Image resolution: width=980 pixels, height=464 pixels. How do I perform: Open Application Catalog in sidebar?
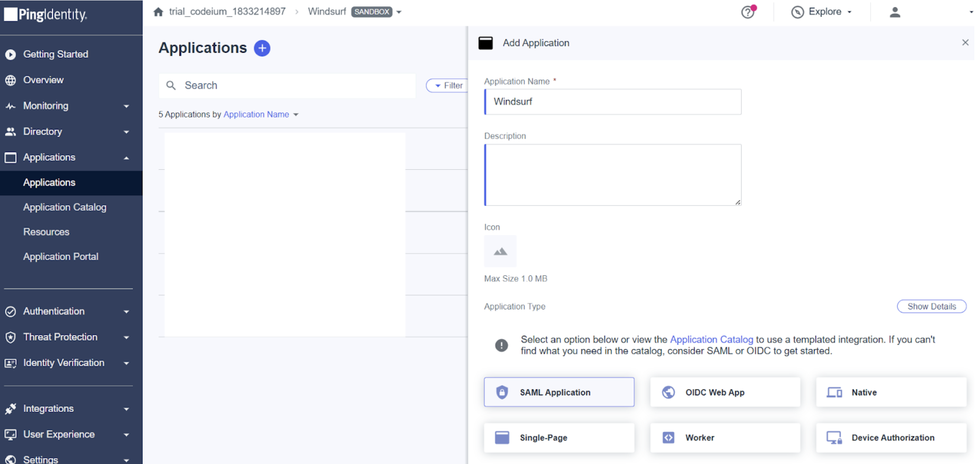click(65, 207)
